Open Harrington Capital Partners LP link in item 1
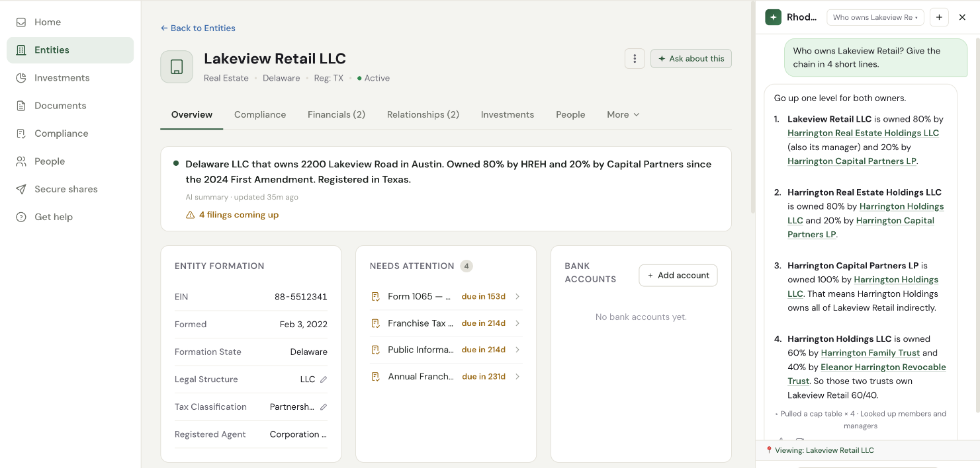980x468 pixels. (852, 161)
